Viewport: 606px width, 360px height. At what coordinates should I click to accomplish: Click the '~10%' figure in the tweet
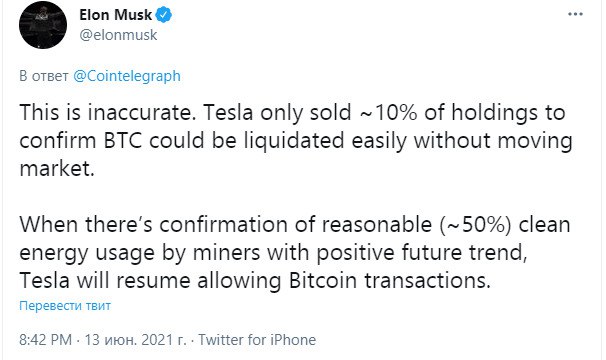[x=388, y=113]
